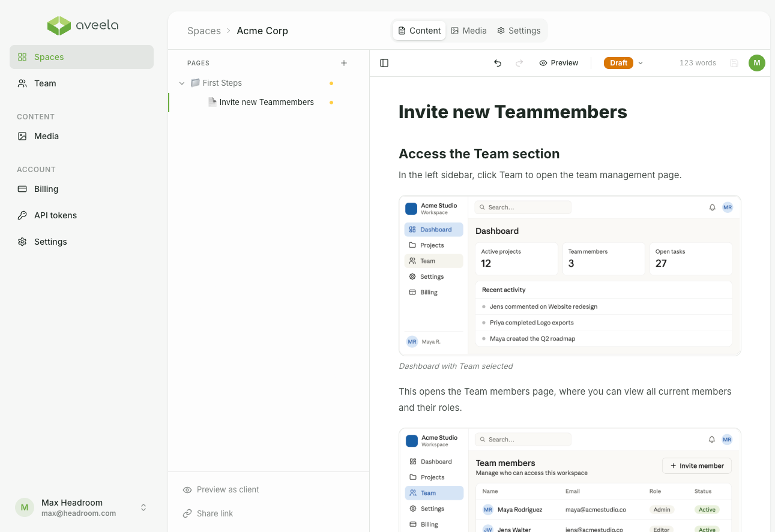
Task: Click the Team members screenshot image
Action: 570,480
